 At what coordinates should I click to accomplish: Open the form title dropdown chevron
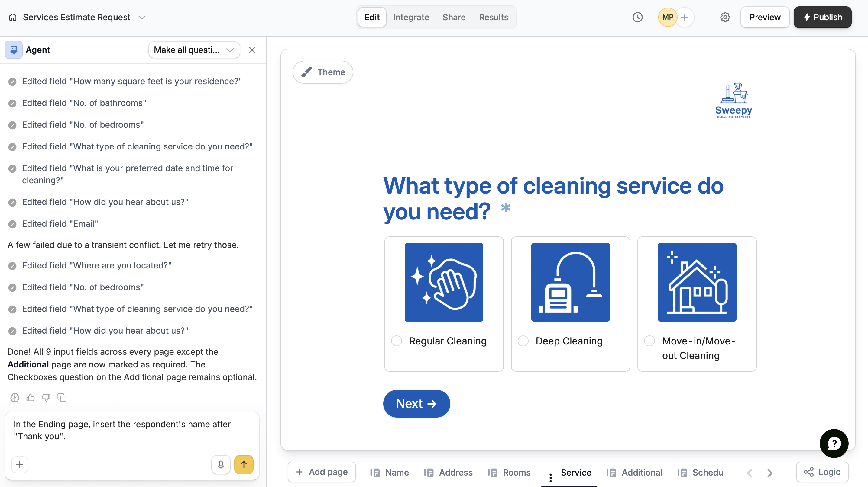[x=142, y=17]
